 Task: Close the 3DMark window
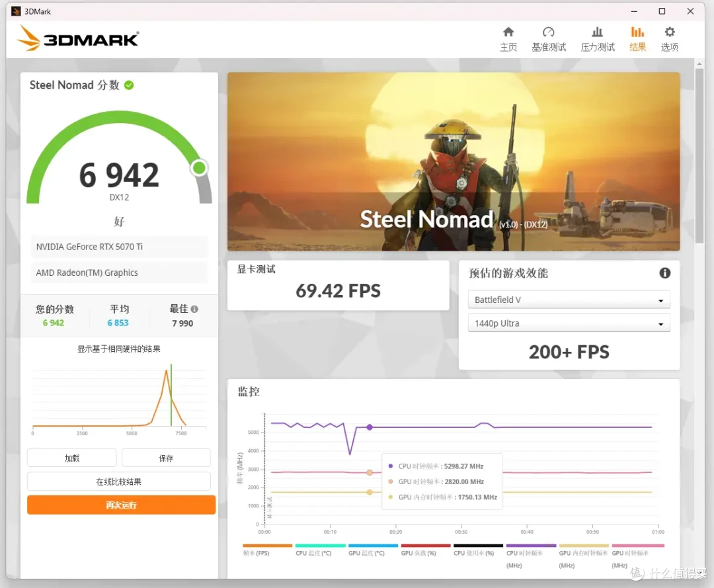click(690, 11)
